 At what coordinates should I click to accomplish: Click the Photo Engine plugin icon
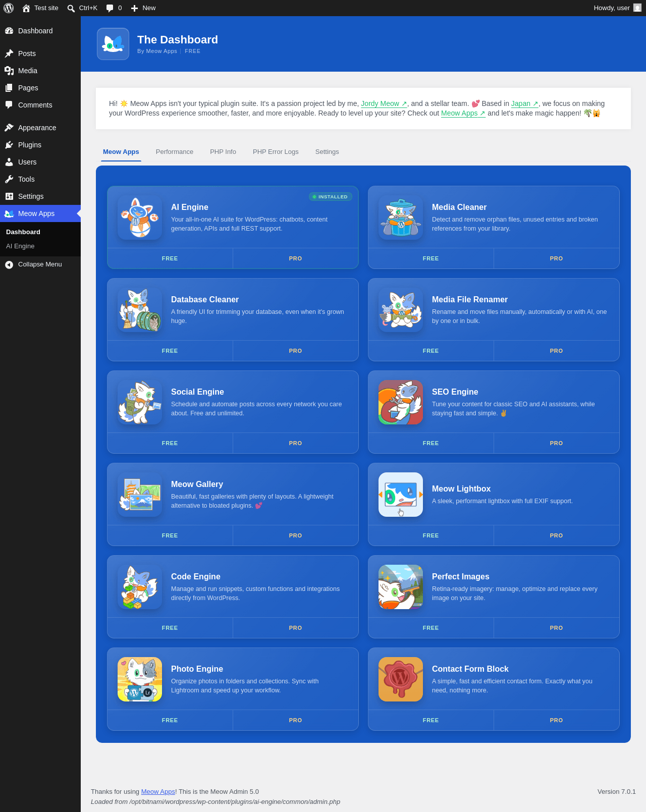coord(140,679)
